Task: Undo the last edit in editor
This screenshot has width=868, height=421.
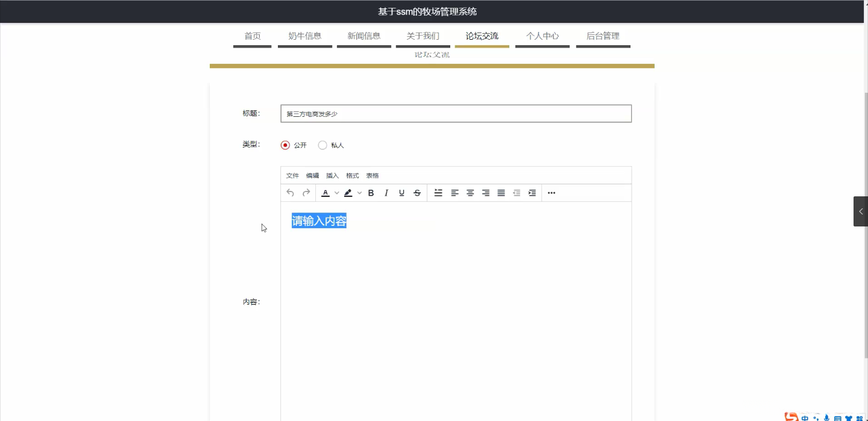Action: tap(290, 193)
